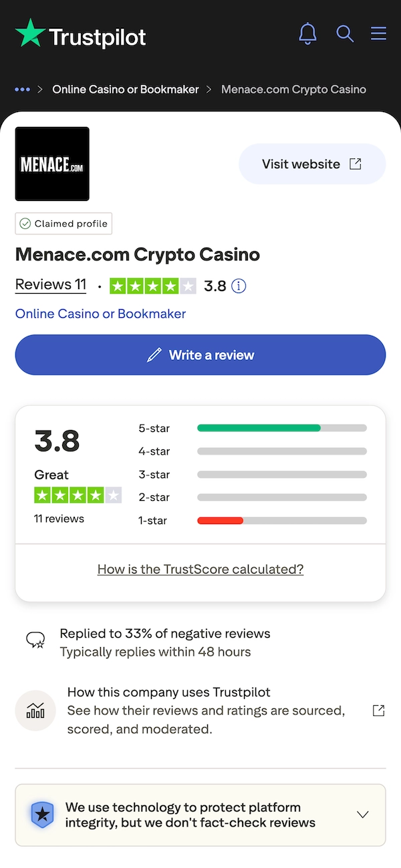Click the pencil icon on Write a review
The width and height of the screenshot is (401, 868).
coord(154,355)
